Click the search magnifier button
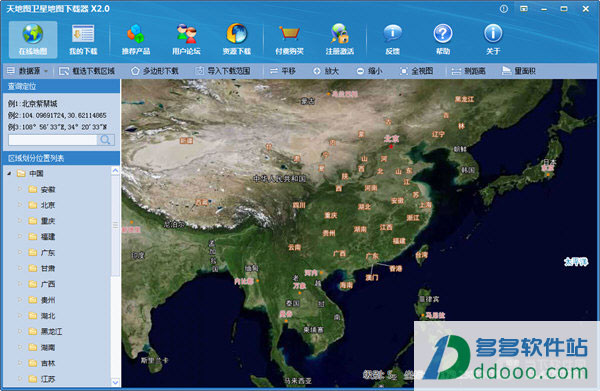The height and width of the screenshot is (391, 600). 106,140
